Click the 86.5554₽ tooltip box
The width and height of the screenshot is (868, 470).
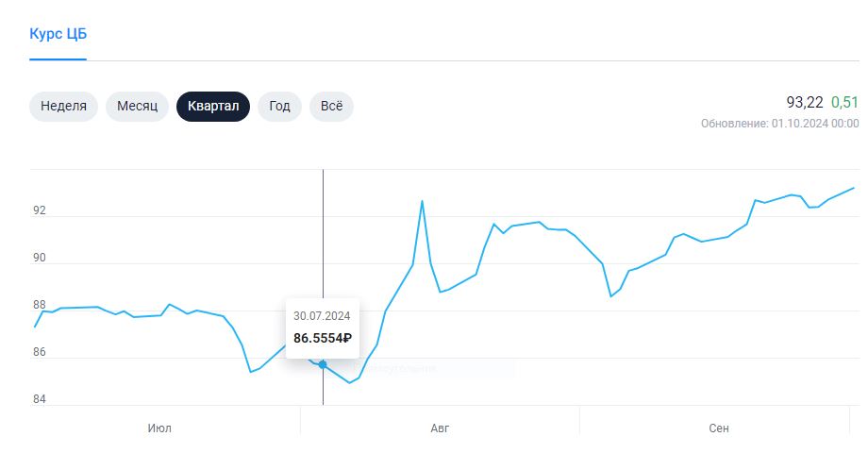[x=323, y=328]
